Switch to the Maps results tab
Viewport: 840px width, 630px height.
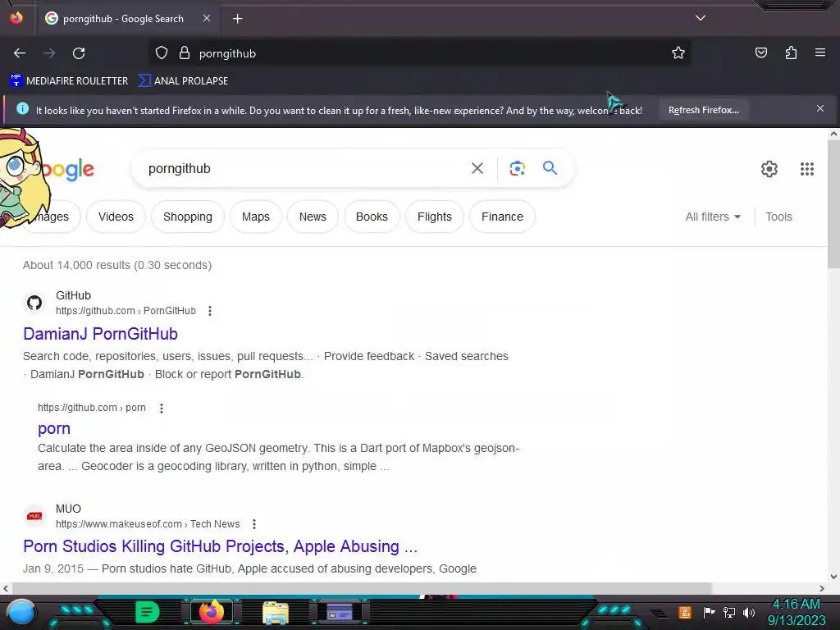[256, 217]
